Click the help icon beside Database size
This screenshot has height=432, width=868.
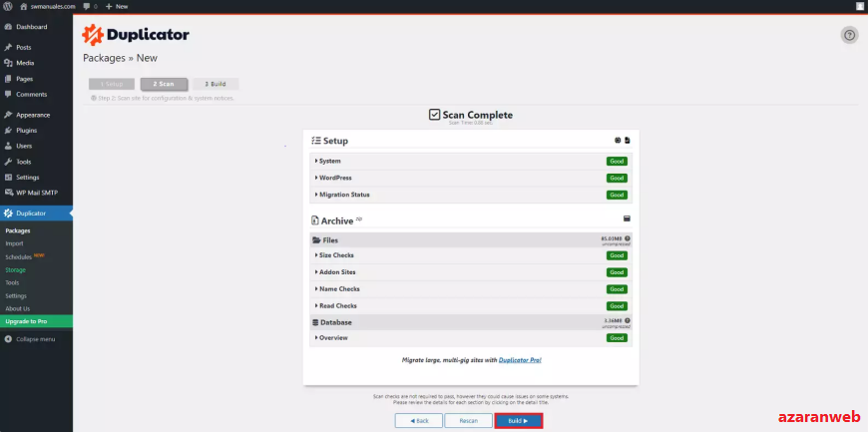(628, 320)
